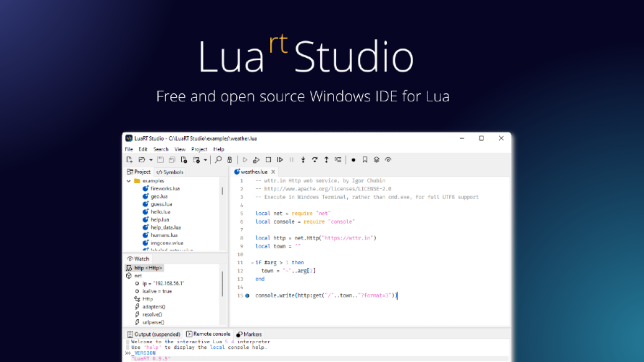
Task: Select the Http item under net
Action: tap(148, 299)
